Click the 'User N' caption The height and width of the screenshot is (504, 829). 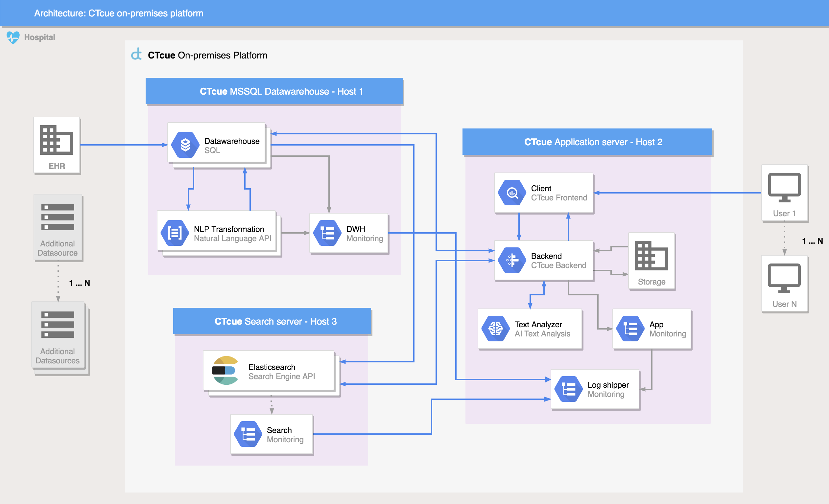(x=784, y=304)
